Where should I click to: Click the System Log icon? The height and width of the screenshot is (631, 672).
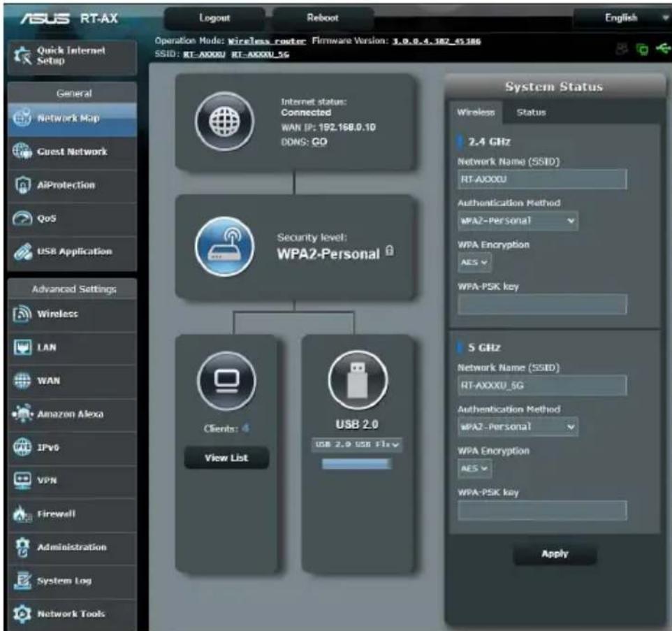tap(22, 581)
